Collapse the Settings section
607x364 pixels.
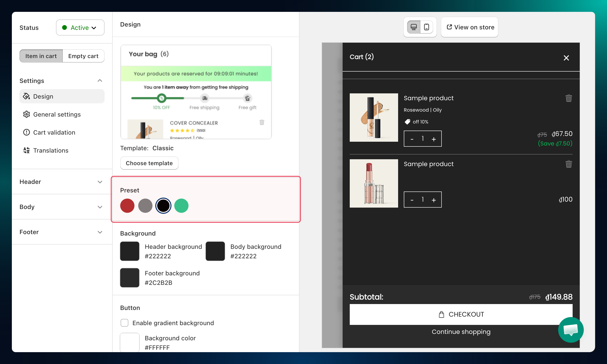[100, 80]
